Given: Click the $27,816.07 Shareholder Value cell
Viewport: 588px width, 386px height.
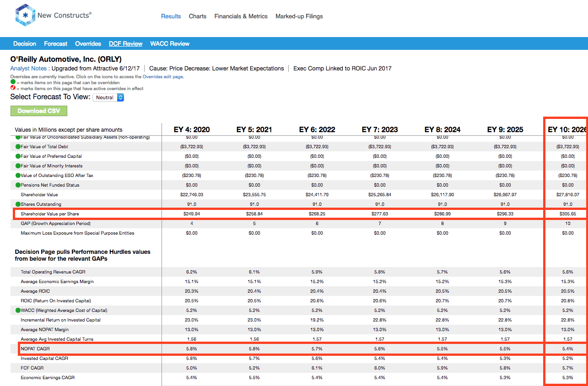Looking at the screenshot, I should (567, 195).
